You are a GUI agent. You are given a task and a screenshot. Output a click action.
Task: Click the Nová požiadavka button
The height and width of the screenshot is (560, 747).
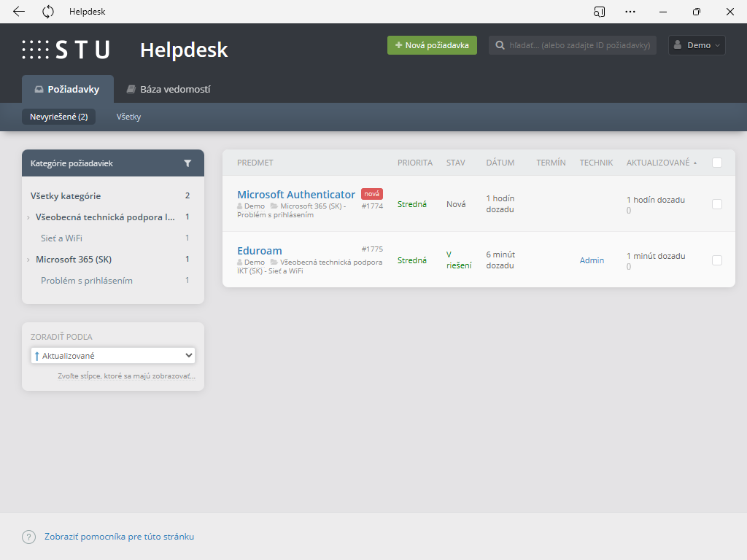[432, 45]
